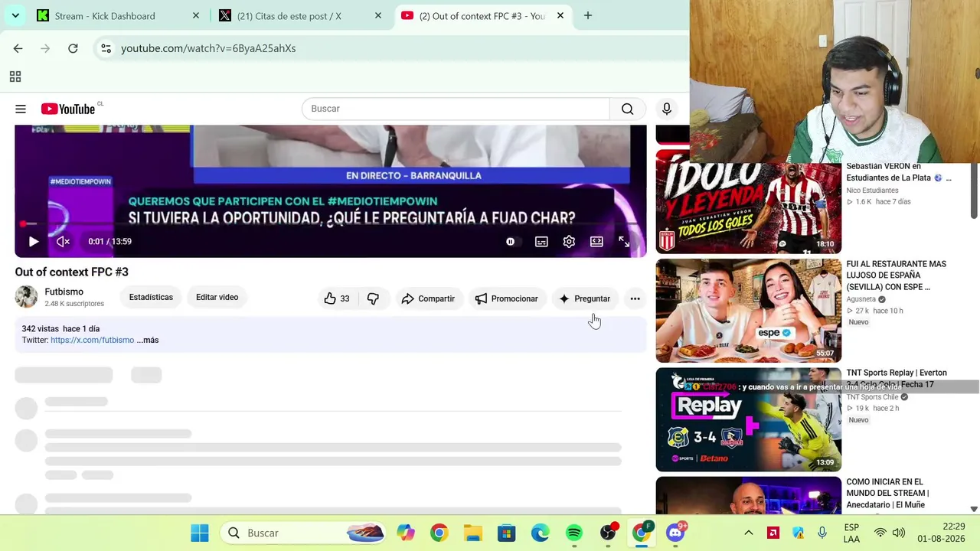The width and height of the screenshot is (980, 551).
Task: Open more actions three-dot menu
Action: [635, 298]
